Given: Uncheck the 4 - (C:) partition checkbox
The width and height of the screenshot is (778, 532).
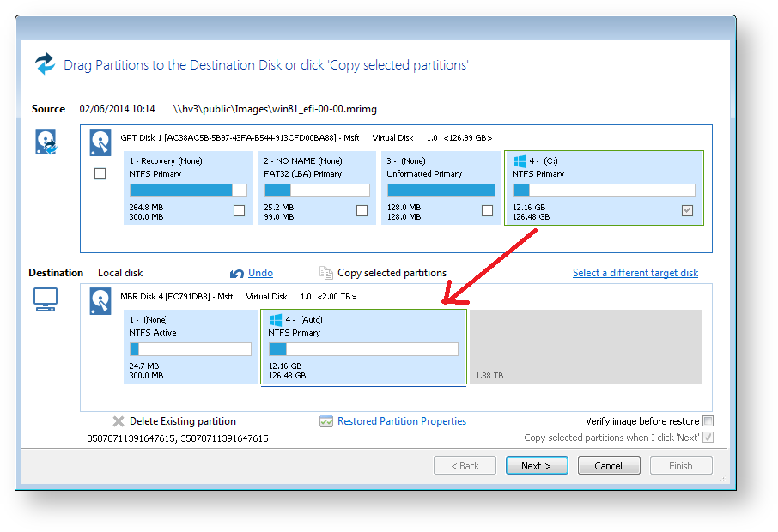Looking at the screenshot, I should click(688, 210).
